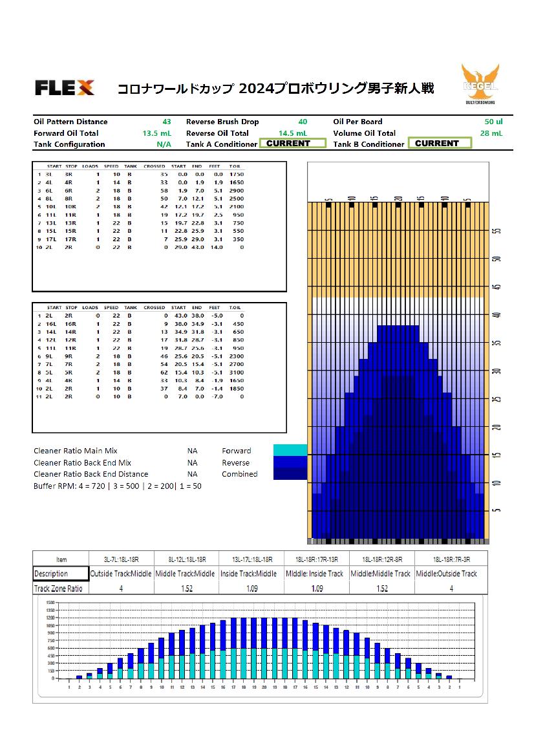The image size is (534, 756).
Task: Select the 28 mL volume oil total
Action: [491, 133]
